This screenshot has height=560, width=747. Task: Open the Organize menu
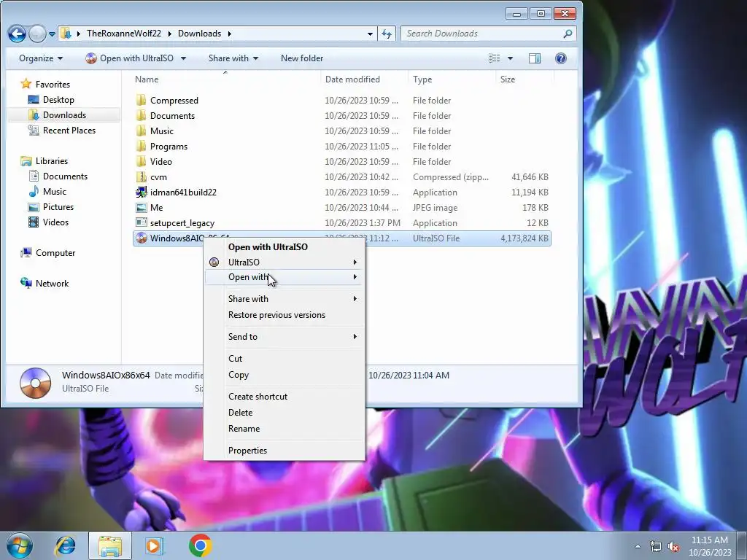[41, 58]
